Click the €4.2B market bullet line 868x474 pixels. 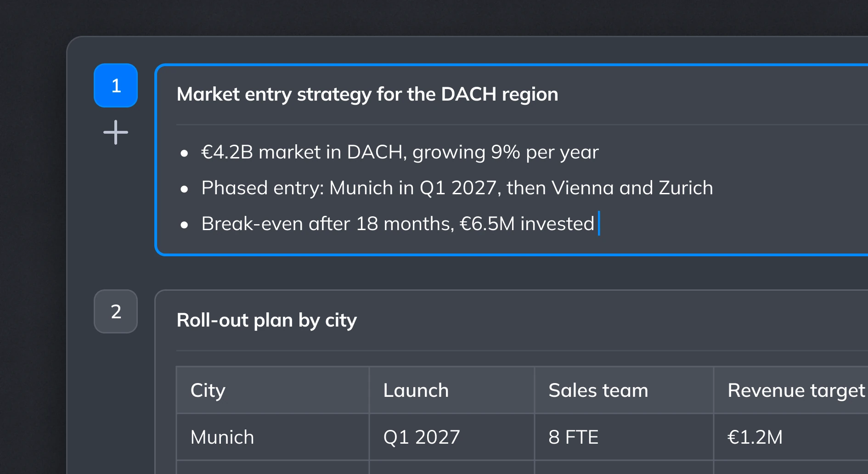[x=400, y=152]
